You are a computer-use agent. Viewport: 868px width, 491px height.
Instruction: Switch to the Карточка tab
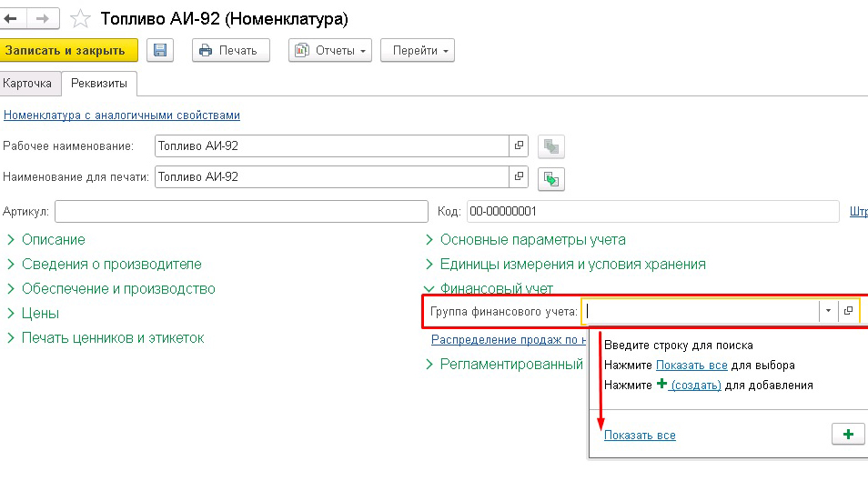click(x=27, y=83)
